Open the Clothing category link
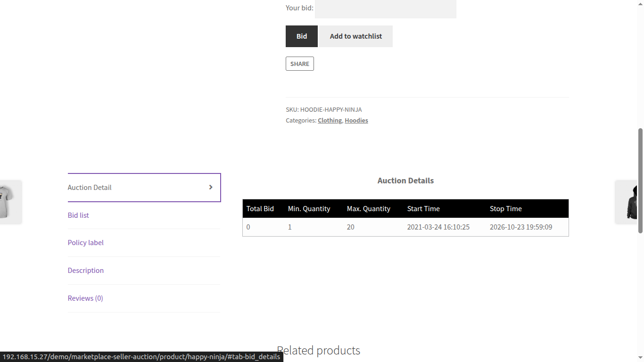 (x=330, y=121)
